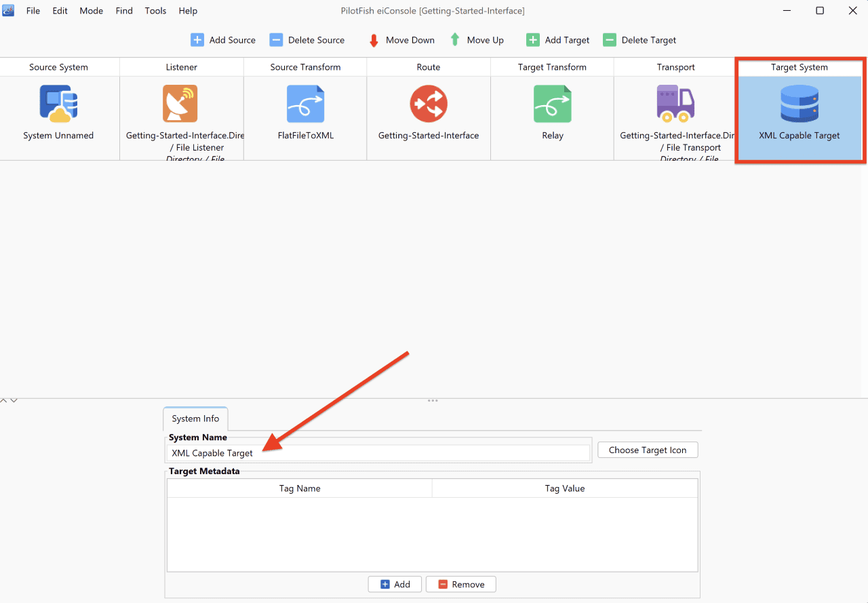Click the PilotFish app icon in title bar
Viewport: 868px width, 603px height.
point(8,10)
